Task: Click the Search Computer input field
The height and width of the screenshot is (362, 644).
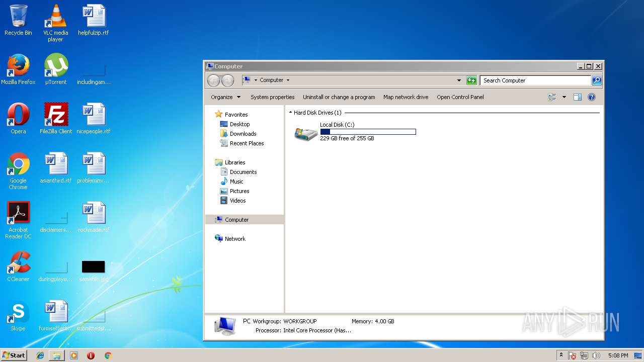Action: [535, 80]
